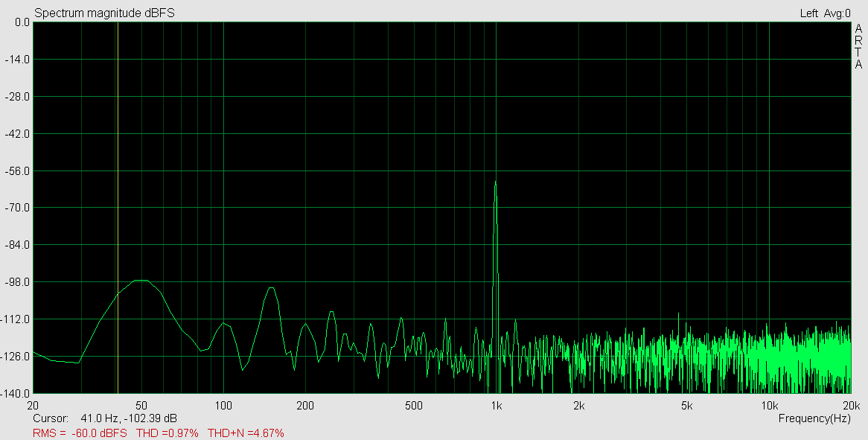Screen dimensions: 868x440
Task: Click the "100" frequency axis label
Action: click(223, 405)
